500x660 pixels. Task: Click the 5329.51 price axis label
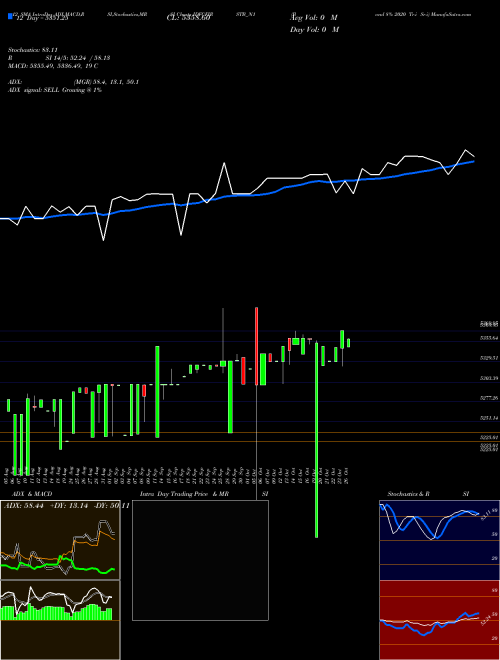(x=489, y=358)
